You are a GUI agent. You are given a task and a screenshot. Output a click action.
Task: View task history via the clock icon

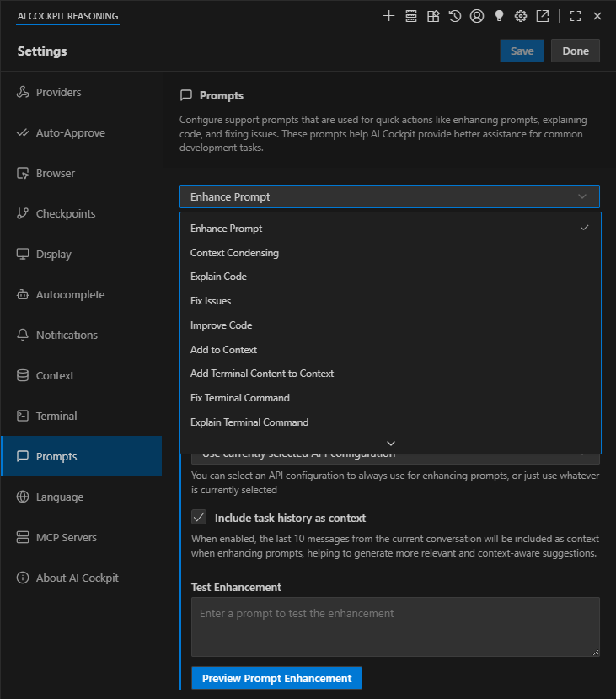coord(455,15)
